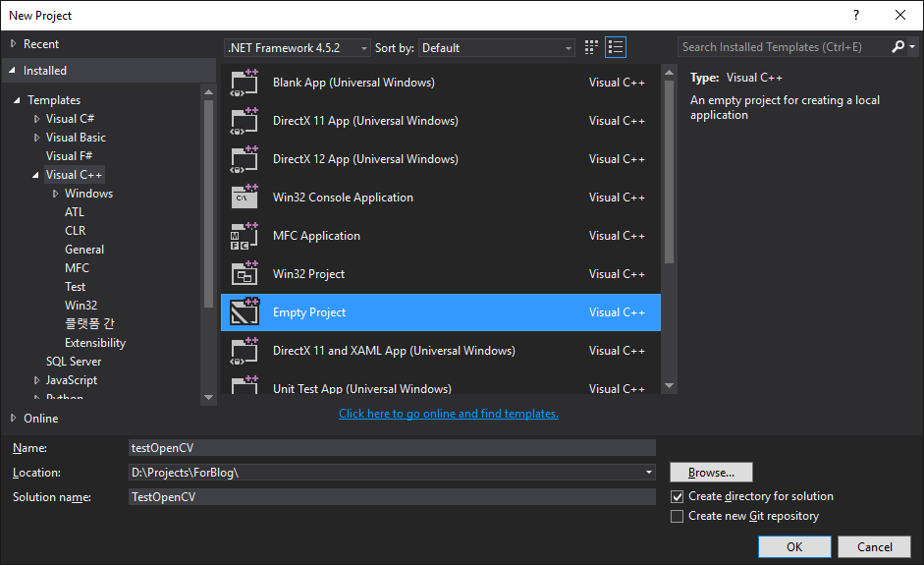This screenshot has width=924, height=565.
Task: Enable Create new Git repository checkbox
Action: pyautogui.click(x=678, y=516)
